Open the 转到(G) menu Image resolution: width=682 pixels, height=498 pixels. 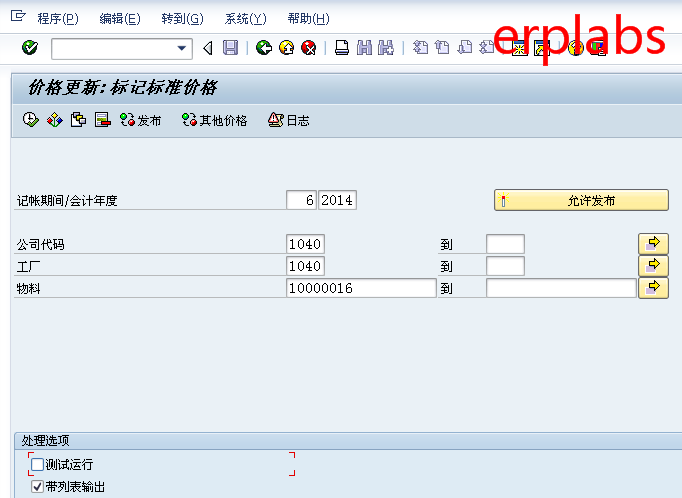tap(182, 19)
